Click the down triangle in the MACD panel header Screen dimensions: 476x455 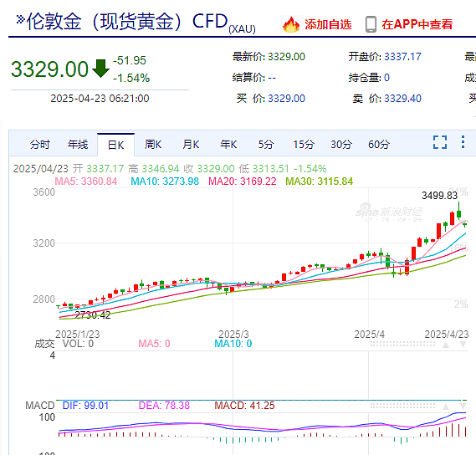[463, 406]
